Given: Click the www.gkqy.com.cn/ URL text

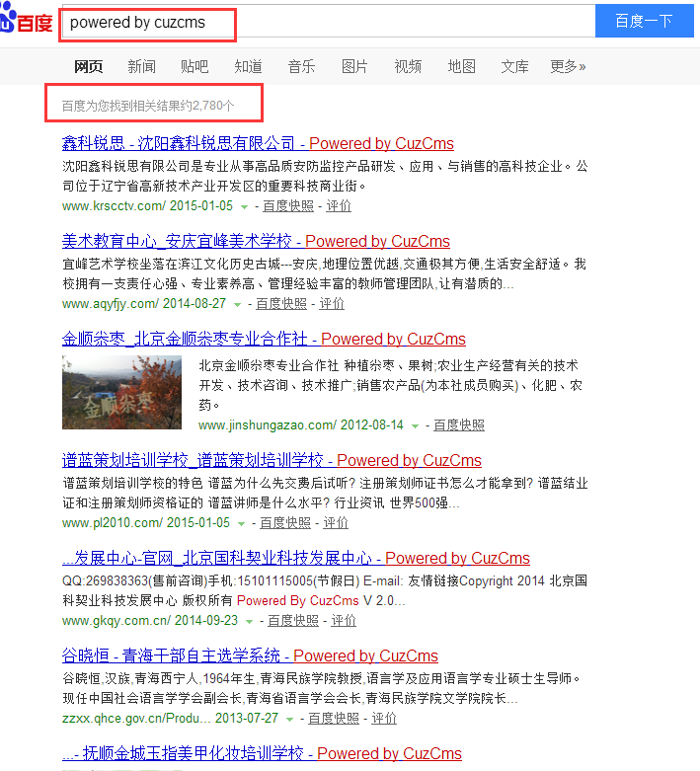Looking at the screenshot, I should [117, 621].
